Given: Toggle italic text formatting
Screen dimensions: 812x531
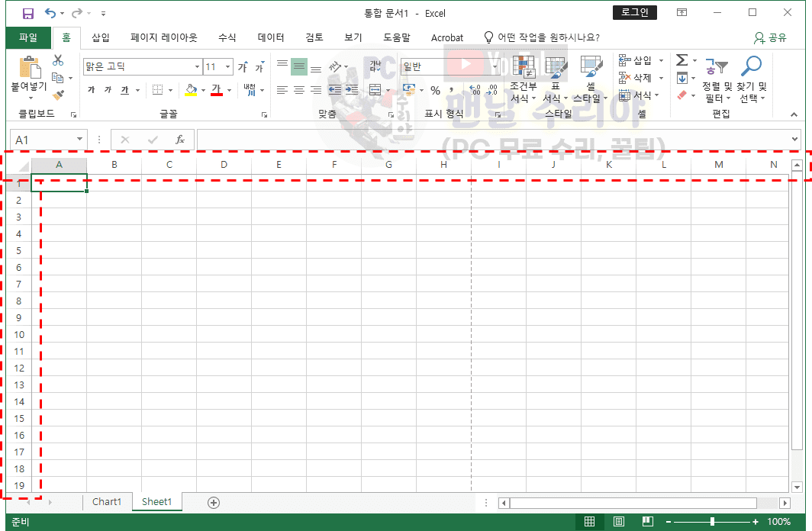Looking at the screenshot, I should coord(108,90).
